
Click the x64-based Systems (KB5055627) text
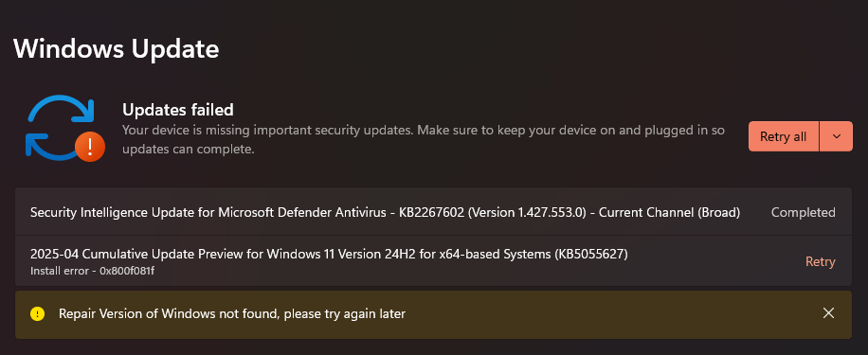[547, 255]
